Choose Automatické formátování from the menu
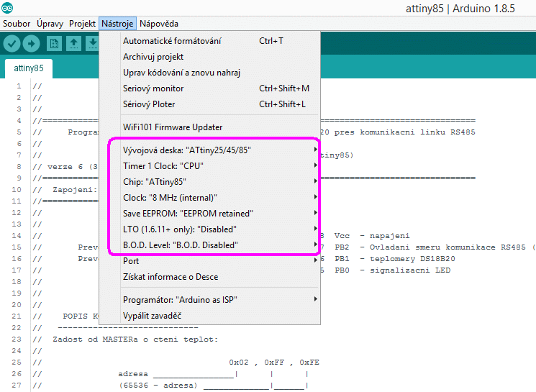The image size is (536, 392). (x=209, y=41)
